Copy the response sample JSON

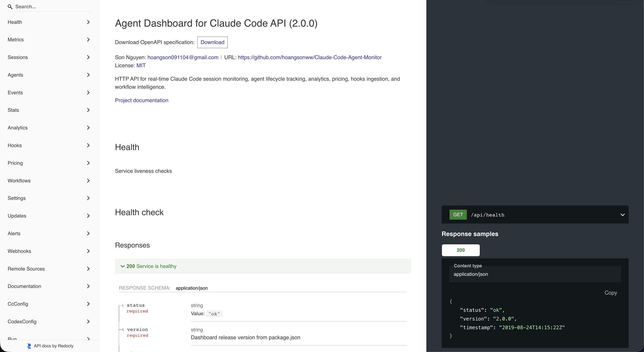(611, 293)
